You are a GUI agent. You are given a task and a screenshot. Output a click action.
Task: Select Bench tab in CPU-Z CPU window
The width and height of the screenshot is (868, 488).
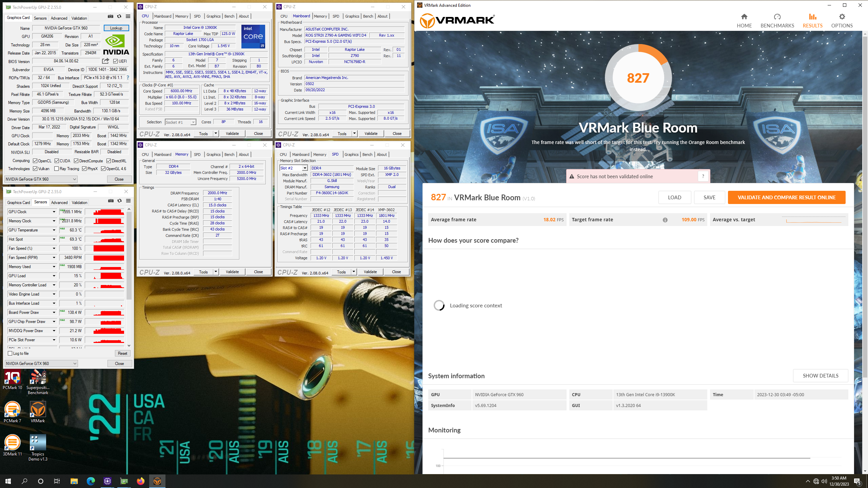point(230,16)
